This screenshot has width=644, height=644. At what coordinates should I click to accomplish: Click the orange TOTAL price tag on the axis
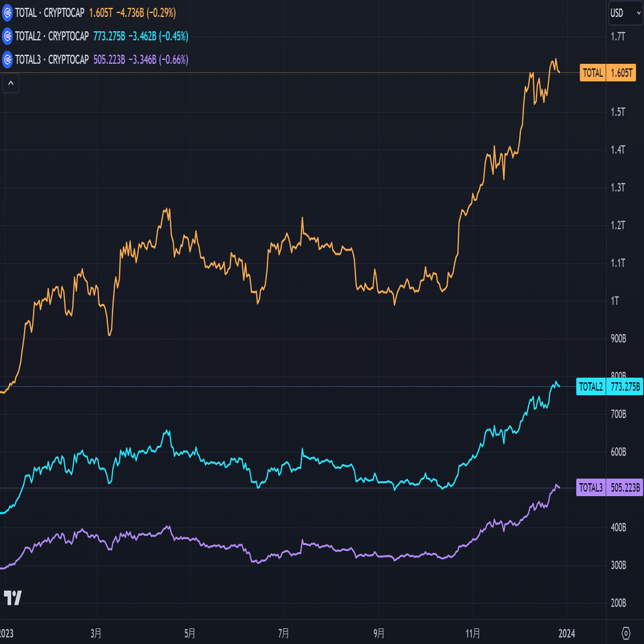click(608, 73)
